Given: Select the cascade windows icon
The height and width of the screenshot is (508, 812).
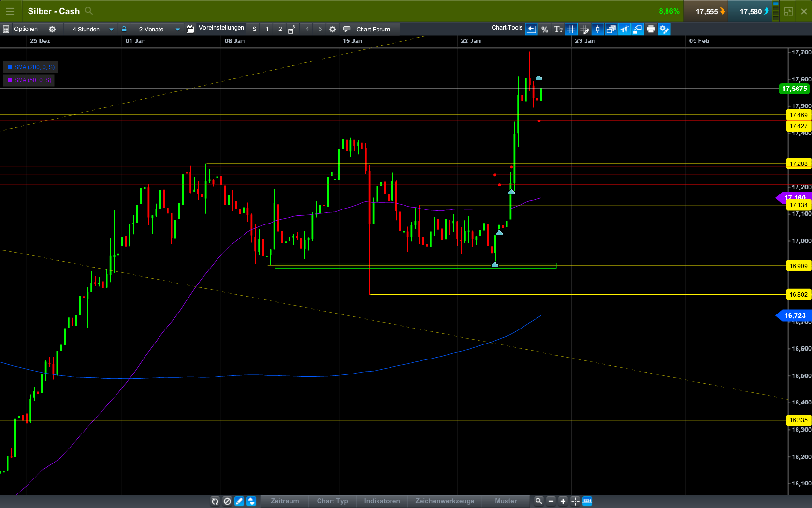Looking at the screenshot, I should (610, 29).
